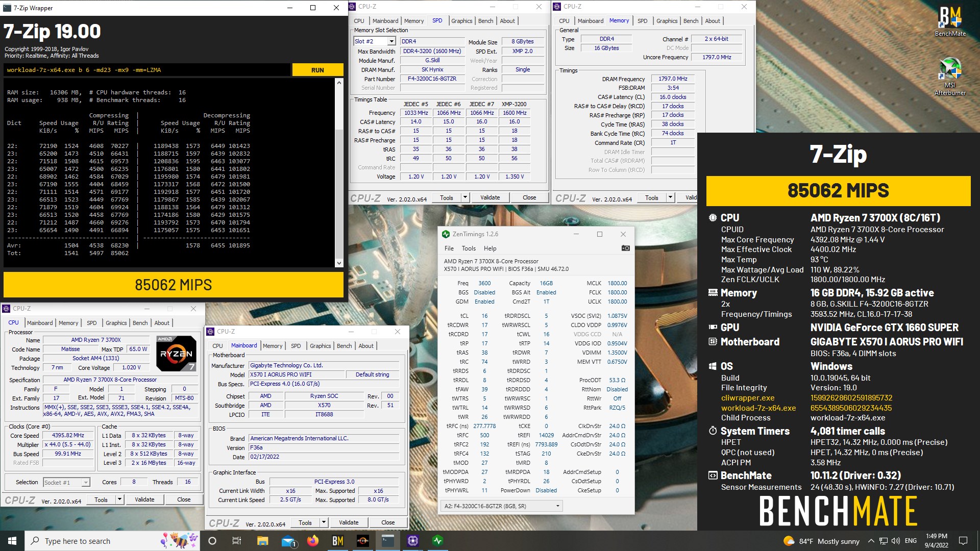Click RUN in the 7-Zip Wrapper
This screenshot has height=551, width=980.
tap(317, 70)
